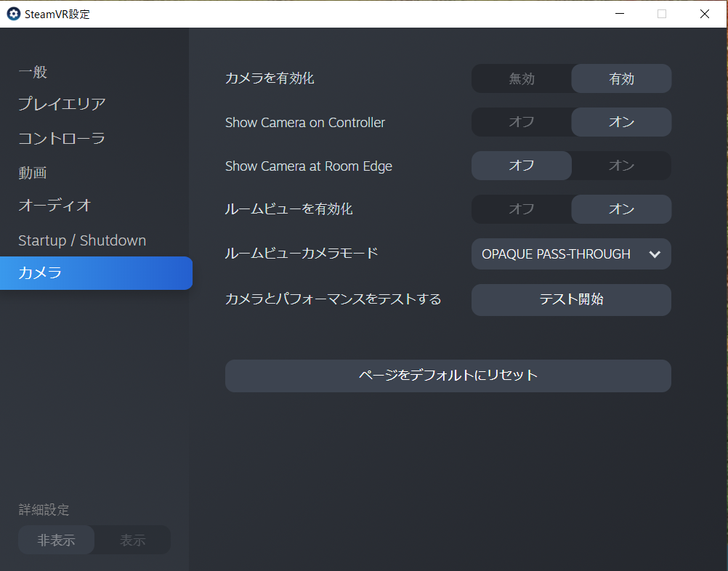Set 詳細設定 to 非表示

coord(56,540)
